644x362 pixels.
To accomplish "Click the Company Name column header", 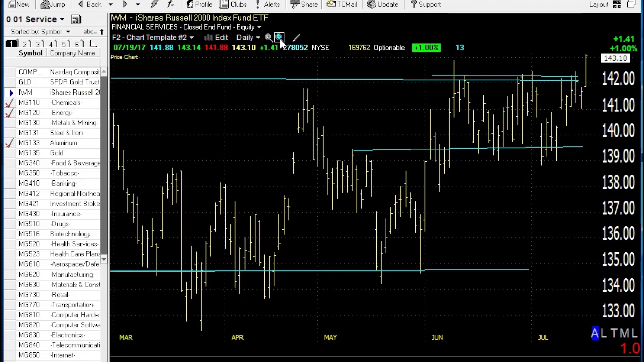I will pyautogui.click(x=72, y=53).
